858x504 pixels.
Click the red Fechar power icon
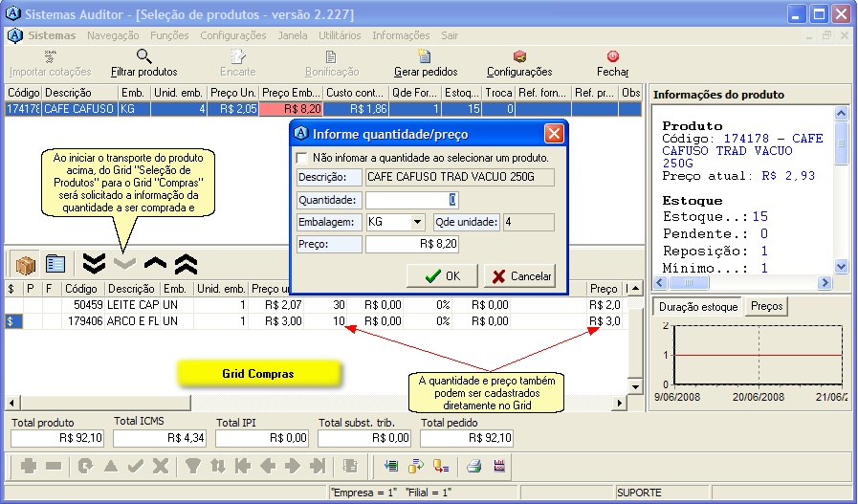pyautogui.click(x=612, y=57)
